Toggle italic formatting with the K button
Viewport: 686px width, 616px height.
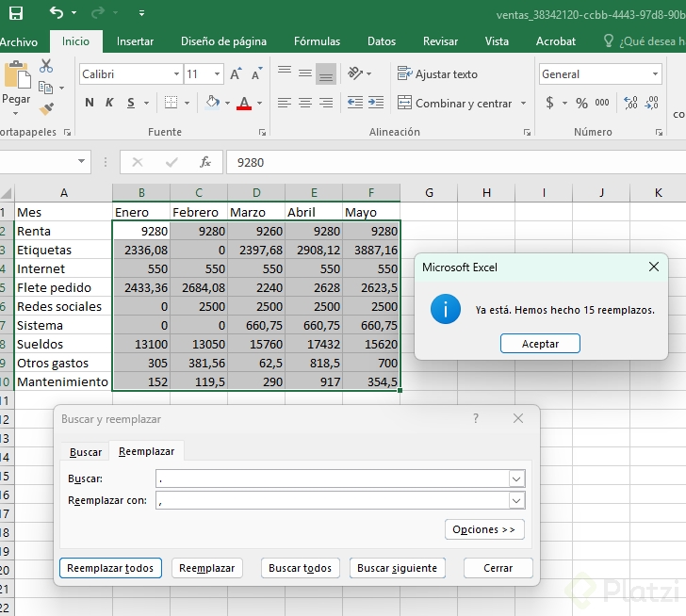click(x=109, y=103)
